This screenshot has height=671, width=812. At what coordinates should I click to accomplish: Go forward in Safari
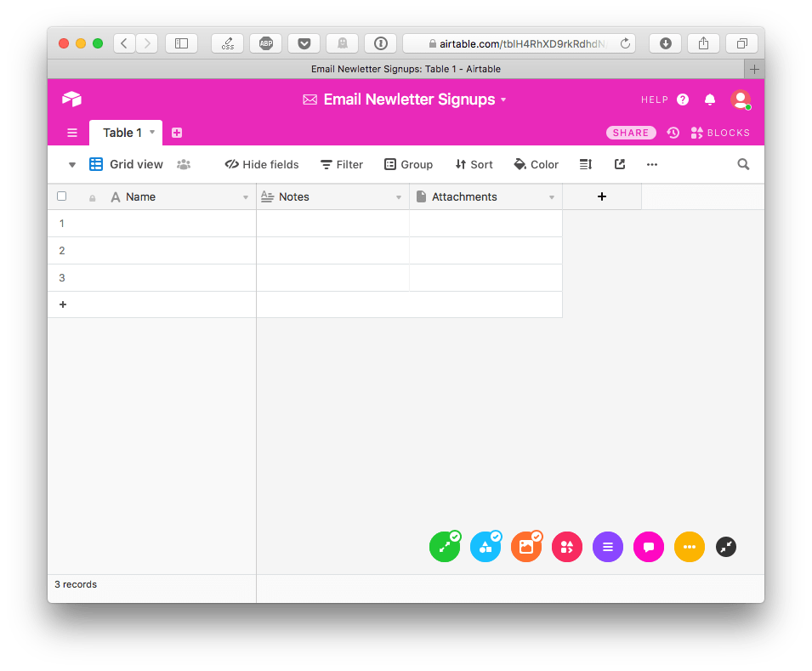(x=147, y=43)
